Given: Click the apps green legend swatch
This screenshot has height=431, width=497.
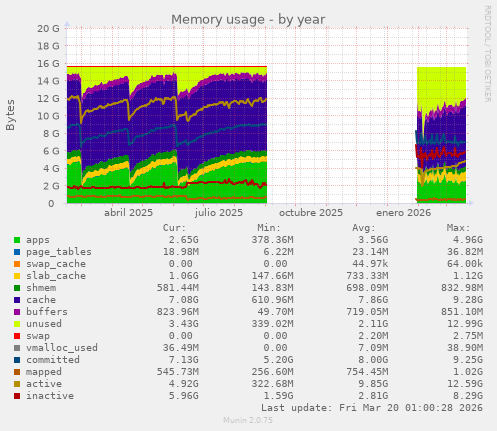Looking at the screenshot, I should (17, 240).
